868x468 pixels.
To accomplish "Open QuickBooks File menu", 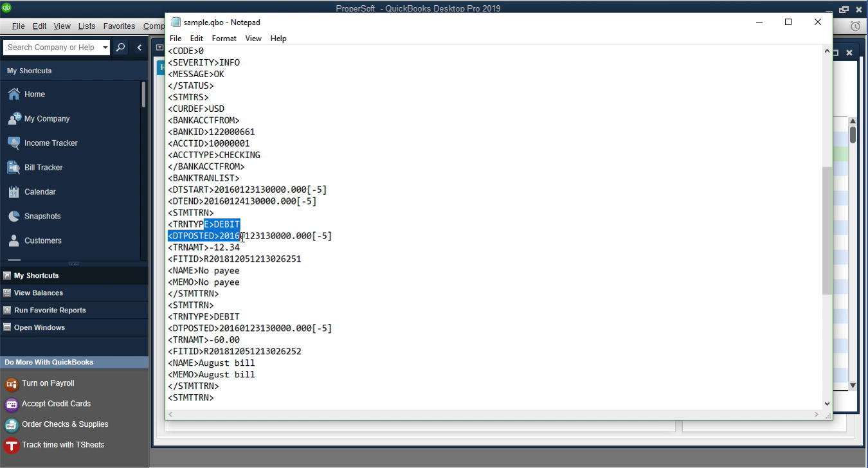I will tap(18, 26).
